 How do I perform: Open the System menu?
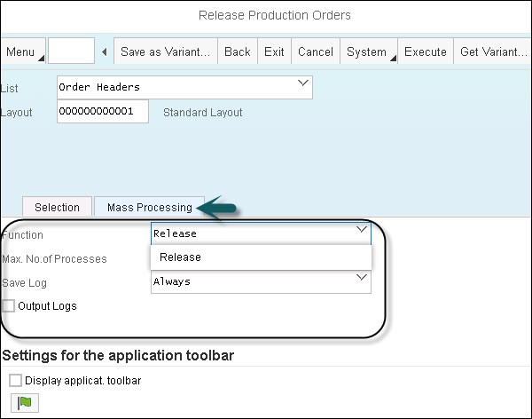click(369, 51)
